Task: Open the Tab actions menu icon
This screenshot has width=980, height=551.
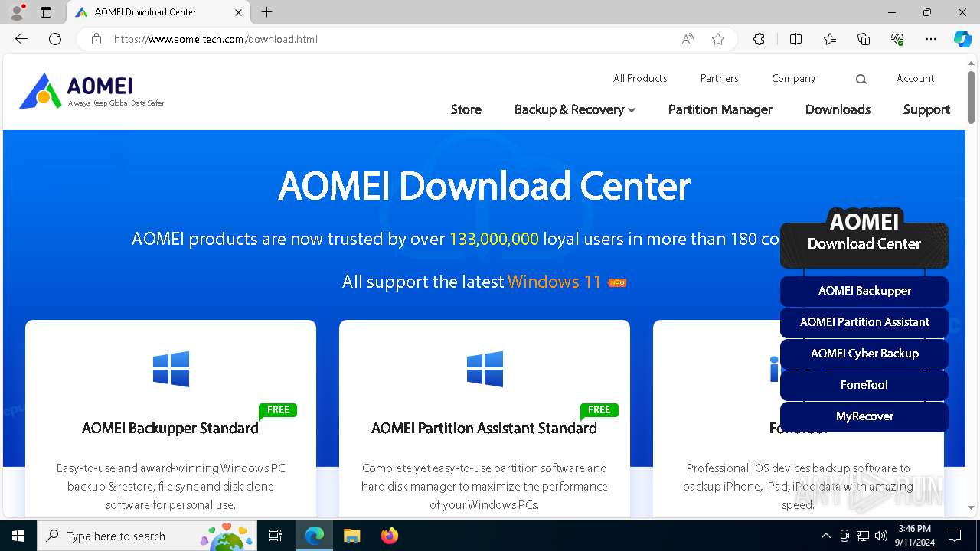Action: tap(46, 12)
